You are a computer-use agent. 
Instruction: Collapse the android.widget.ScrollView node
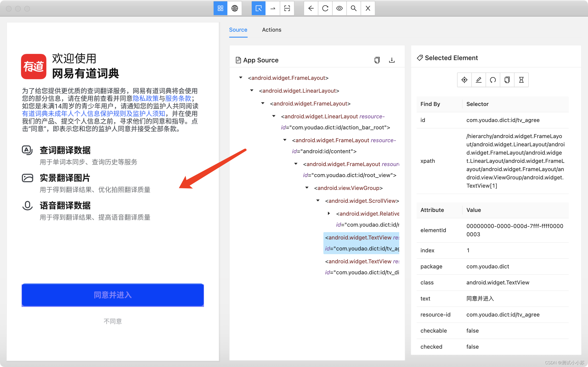click(318, 200)
